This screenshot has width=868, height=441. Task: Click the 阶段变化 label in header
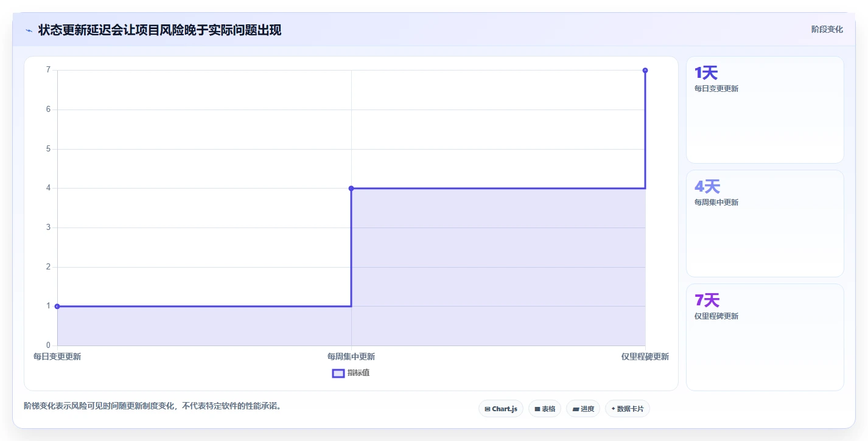point(827,29)
